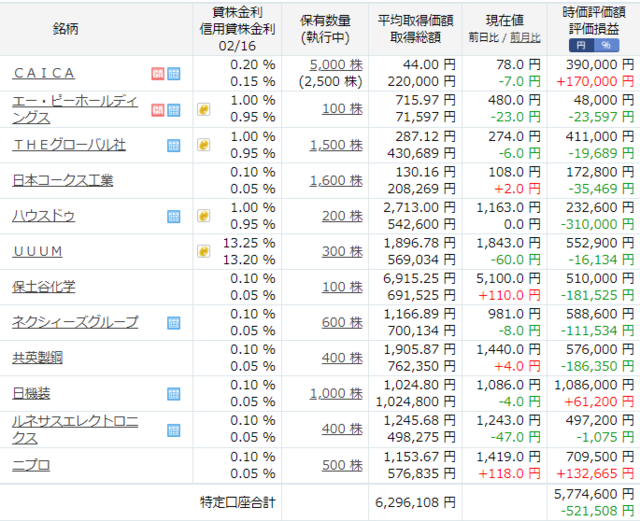Select total valuation 5,774,600 円

594,494
